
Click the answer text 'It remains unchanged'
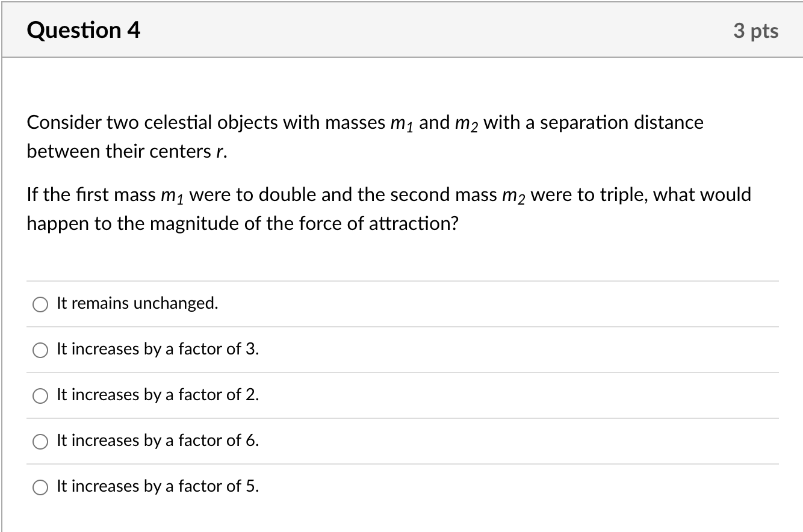coord(137,304)
